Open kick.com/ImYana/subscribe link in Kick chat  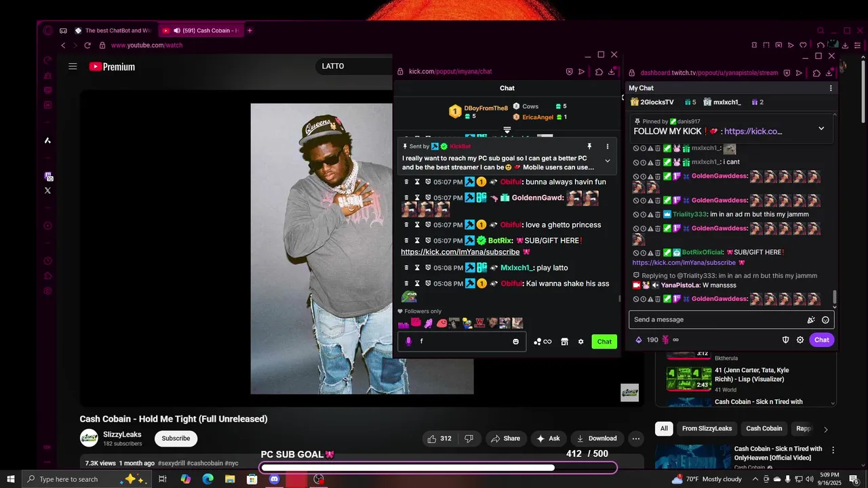460,252
